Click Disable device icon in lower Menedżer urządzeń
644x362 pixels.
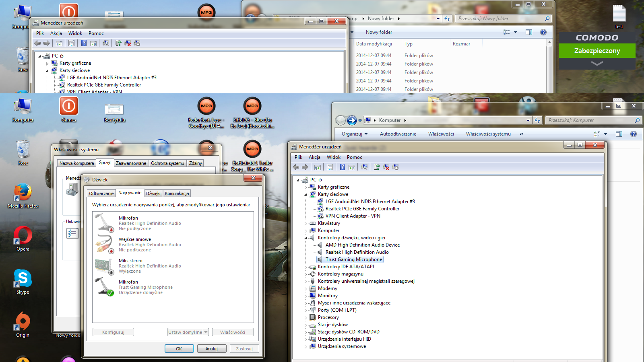tap(395, 167)
